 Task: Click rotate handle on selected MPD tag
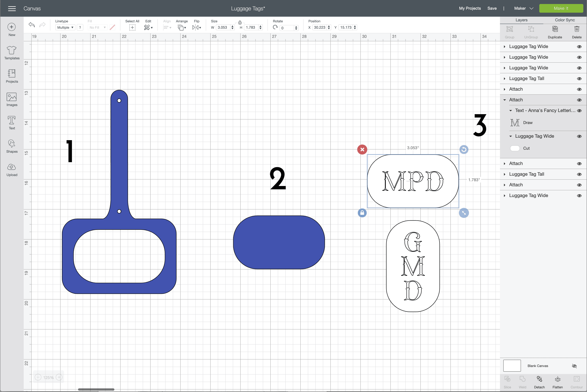coord(464,149)
